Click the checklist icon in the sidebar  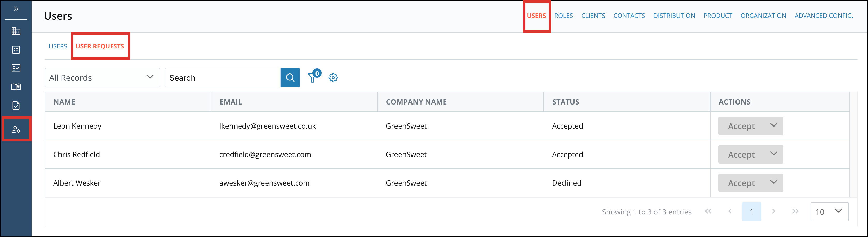16,68
